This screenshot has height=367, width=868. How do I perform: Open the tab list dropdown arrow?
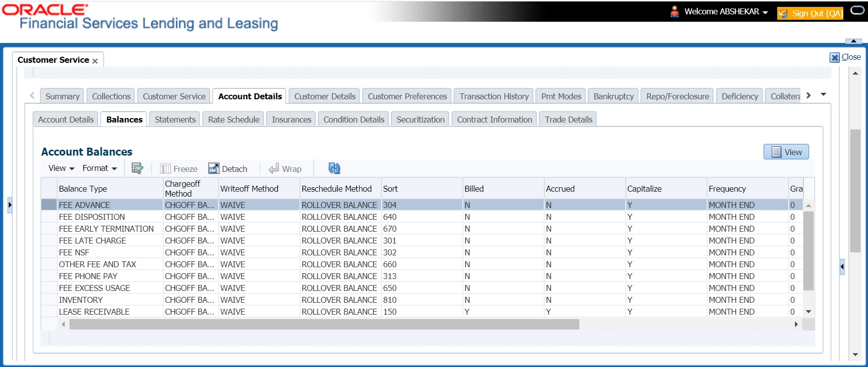823,95
